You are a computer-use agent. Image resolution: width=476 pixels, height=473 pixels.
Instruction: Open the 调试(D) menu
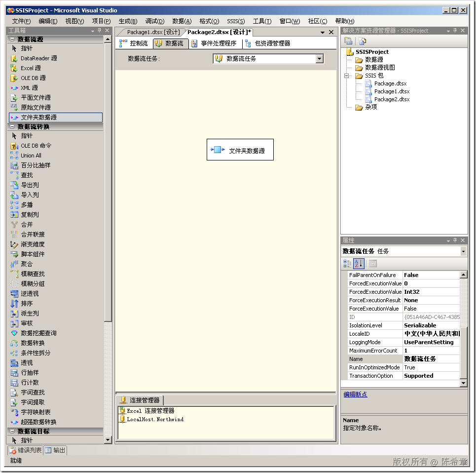click(155, 21)
